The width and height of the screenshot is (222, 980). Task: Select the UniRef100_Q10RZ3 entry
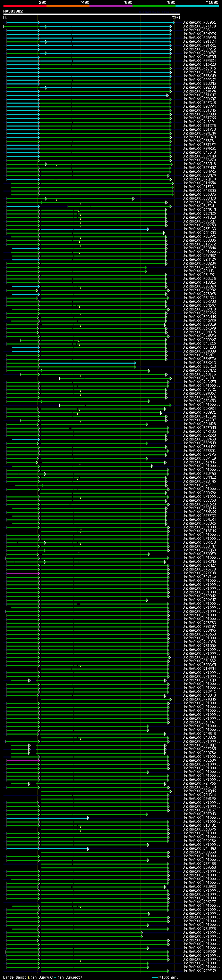click(199, 64)
